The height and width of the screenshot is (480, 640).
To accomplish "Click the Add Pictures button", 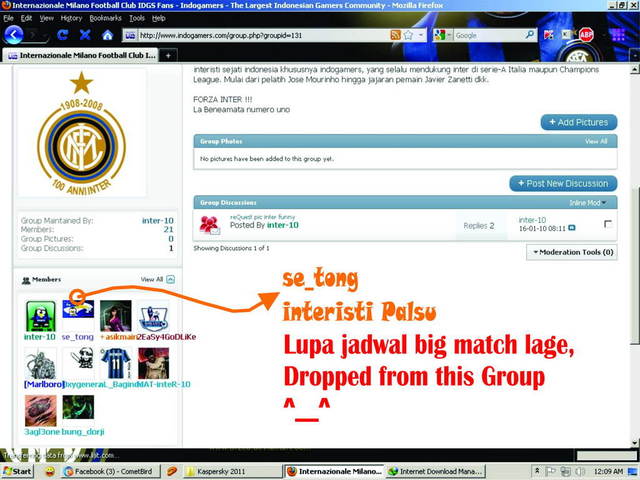I will [x=579, y=122].
